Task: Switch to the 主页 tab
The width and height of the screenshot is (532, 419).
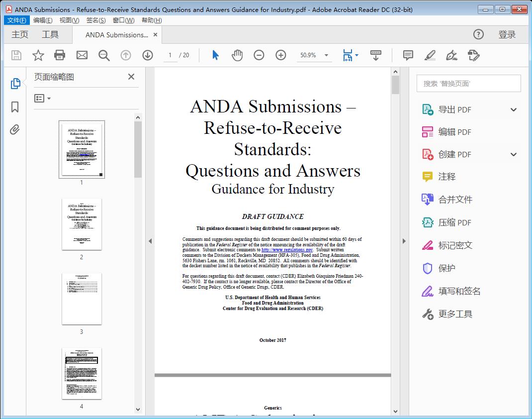Action: point(20,34)
